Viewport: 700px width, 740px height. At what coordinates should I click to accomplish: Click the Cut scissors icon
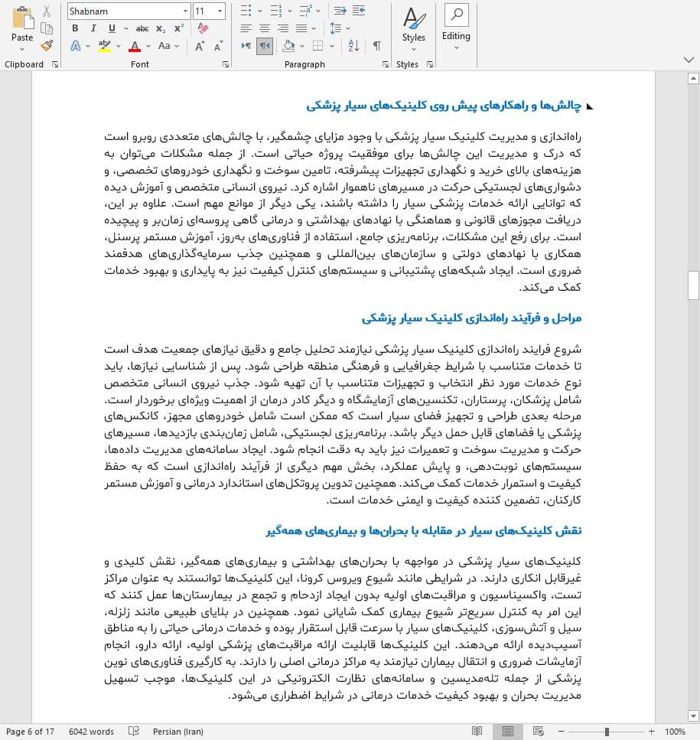pyautogui.click(x=47, y=11)
